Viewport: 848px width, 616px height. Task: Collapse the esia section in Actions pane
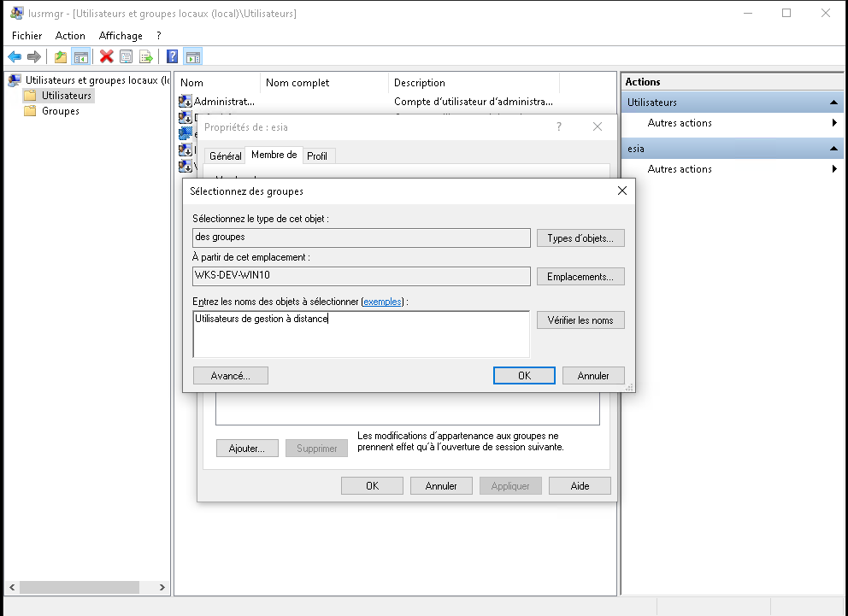[x=833, y=149]
